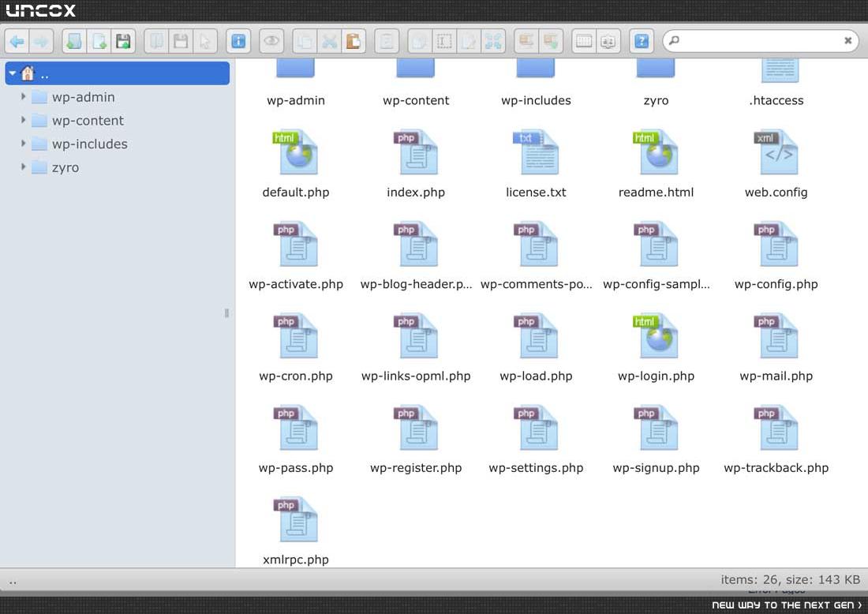Select wp-admin in the folder tree

click(x=84, y=97)
